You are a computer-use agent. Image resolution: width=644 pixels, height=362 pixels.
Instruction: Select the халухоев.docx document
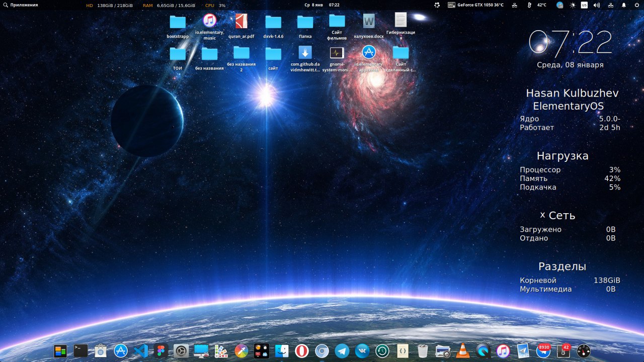coord(369,27)
